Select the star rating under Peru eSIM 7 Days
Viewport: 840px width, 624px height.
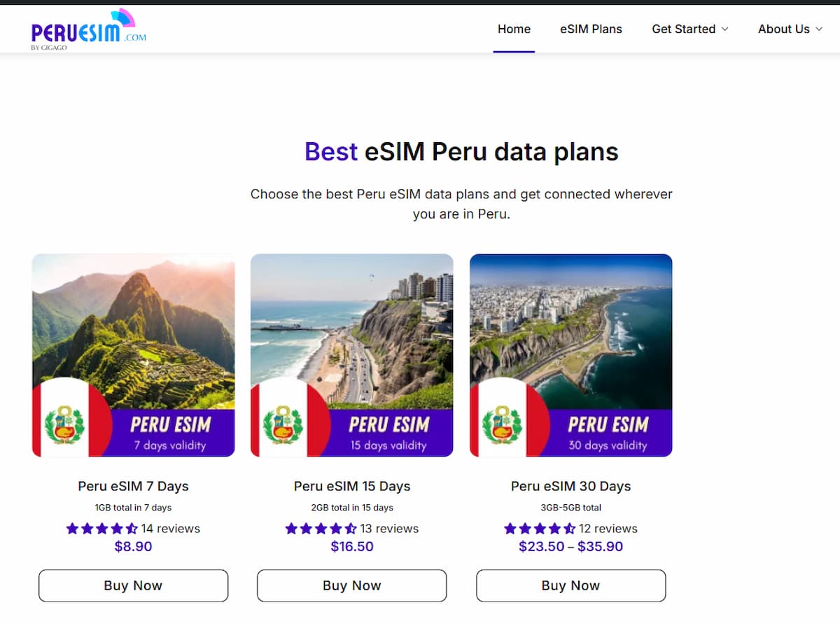(x=101, y=529)
